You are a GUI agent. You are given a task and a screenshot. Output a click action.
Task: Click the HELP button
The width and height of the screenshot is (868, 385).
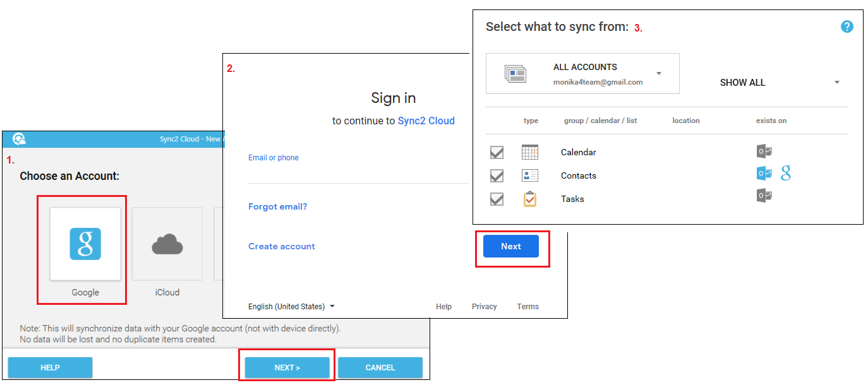click(x=50, y=367)
